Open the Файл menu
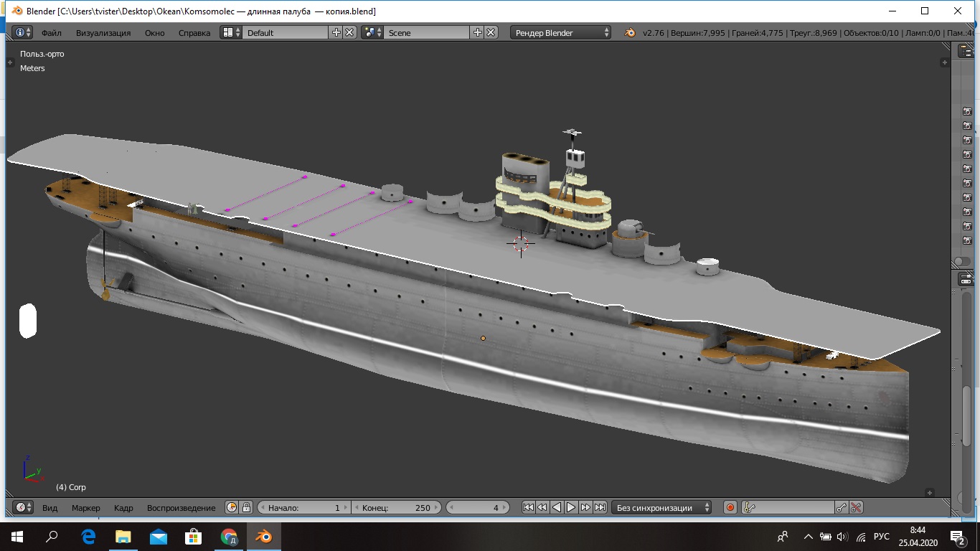This screenshot has width=980, height=551. point(51,33)
